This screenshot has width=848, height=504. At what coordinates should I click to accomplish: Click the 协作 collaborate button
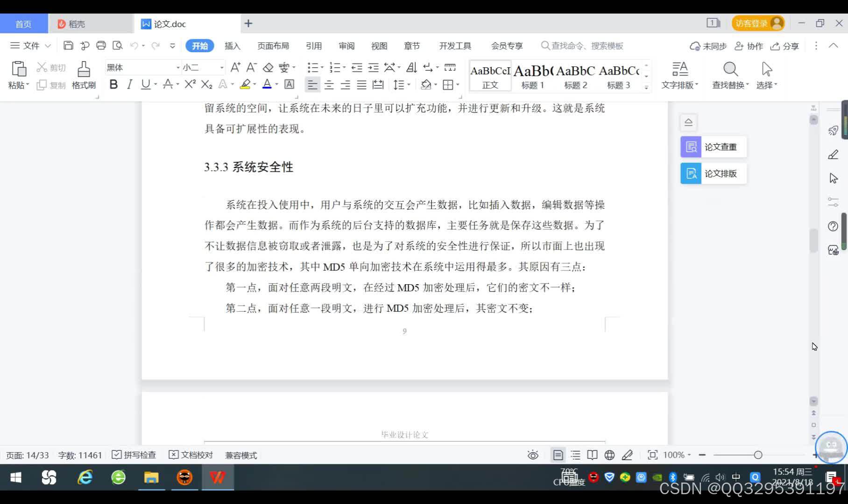click(749, 46)
